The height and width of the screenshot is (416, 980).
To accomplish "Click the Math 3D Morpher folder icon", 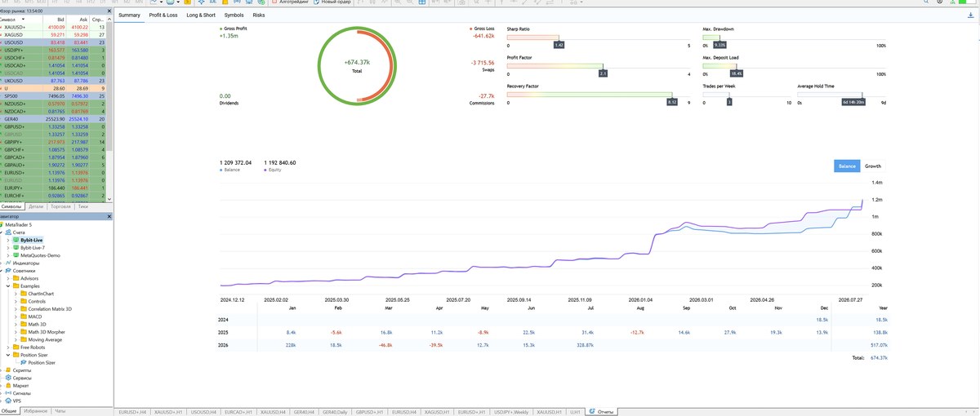I will click(x=24, y=332).
